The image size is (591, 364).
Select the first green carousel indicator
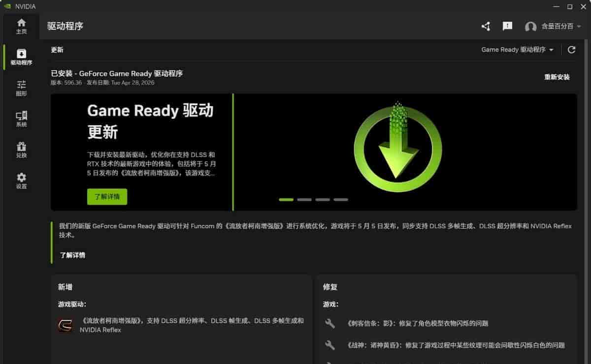pyautogui.click(x=286, y=200)
